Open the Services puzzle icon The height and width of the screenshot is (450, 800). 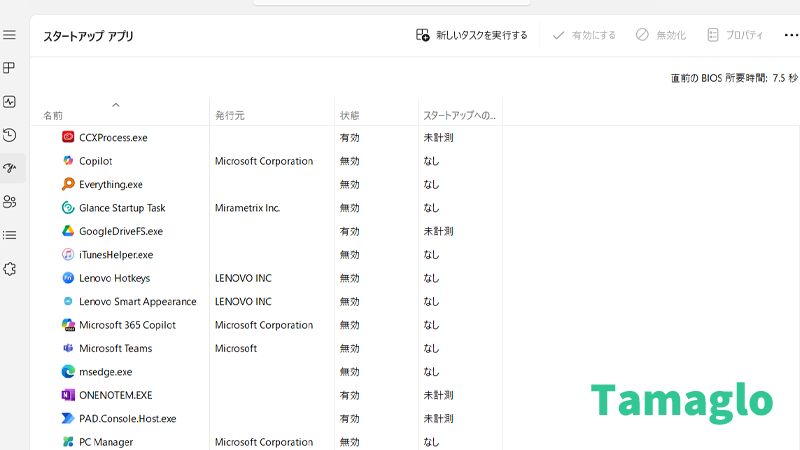pyautogui.click(x=9, y=269)
